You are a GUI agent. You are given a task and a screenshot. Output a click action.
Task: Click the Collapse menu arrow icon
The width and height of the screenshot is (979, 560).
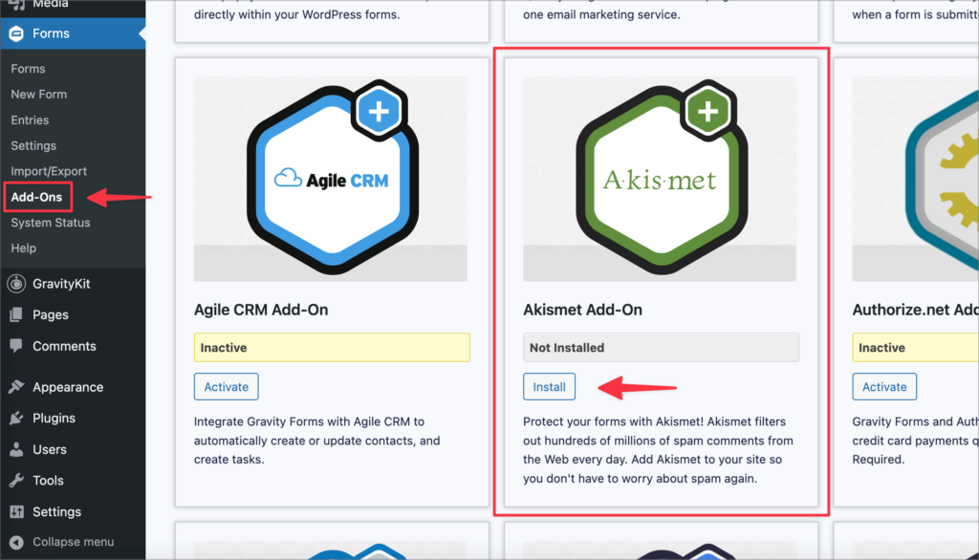(x=16, y=542)
